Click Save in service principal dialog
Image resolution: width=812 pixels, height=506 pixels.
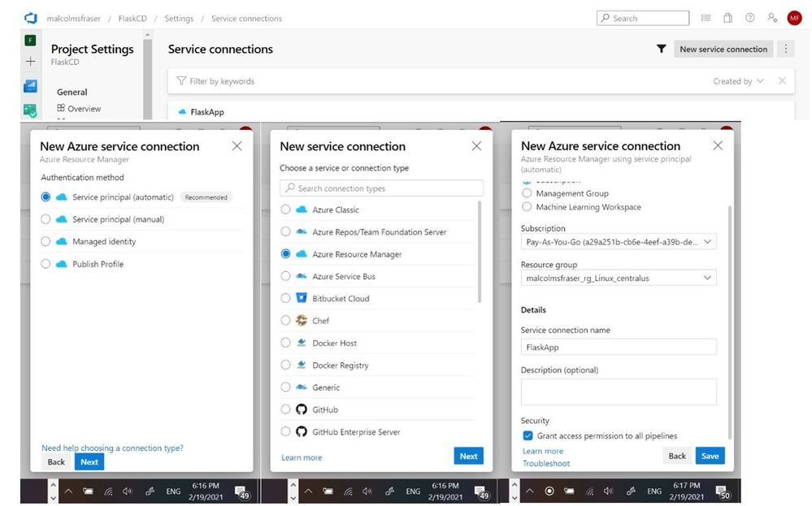pyautogui.click(x=710, y=456)
